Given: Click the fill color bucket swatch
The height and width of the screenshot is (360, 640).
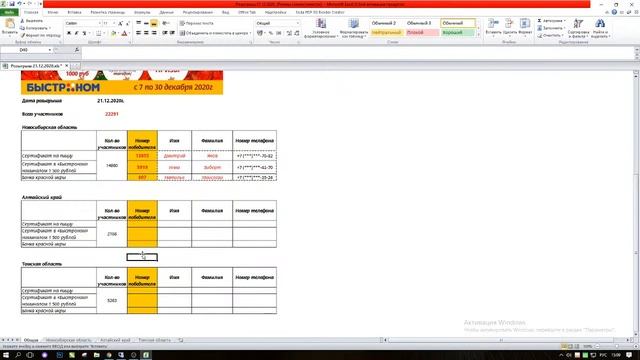Looking at the screenshot, I should 113,33.
